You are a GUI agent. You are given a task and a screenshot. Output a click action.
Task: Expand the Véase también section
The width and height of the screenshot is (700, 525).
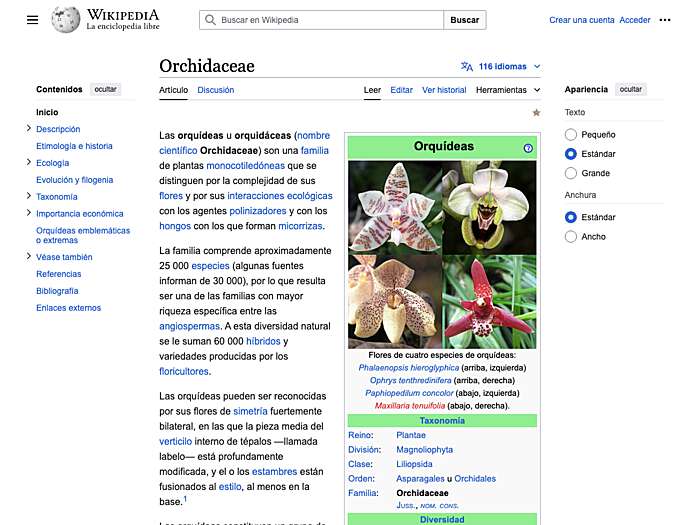29,256
